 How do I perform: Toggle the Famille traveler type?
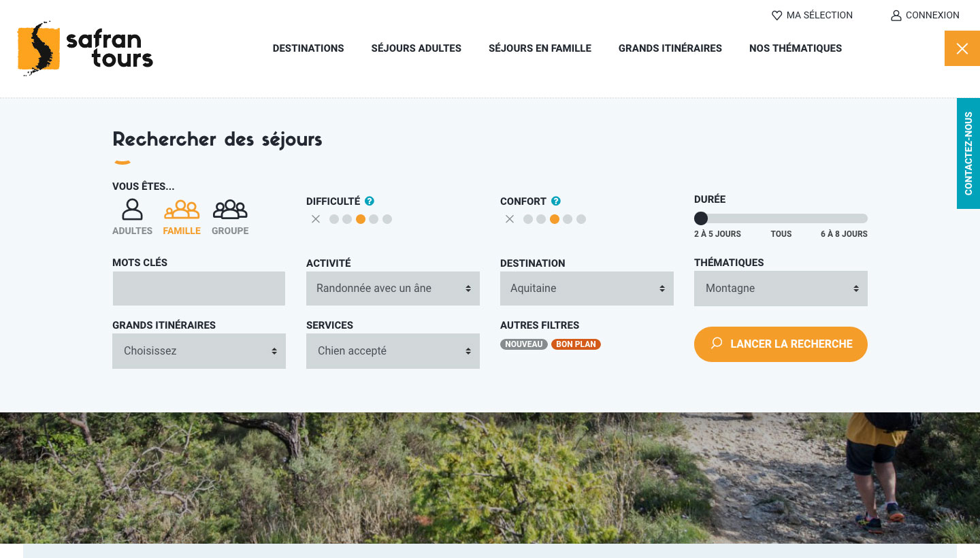182,209
